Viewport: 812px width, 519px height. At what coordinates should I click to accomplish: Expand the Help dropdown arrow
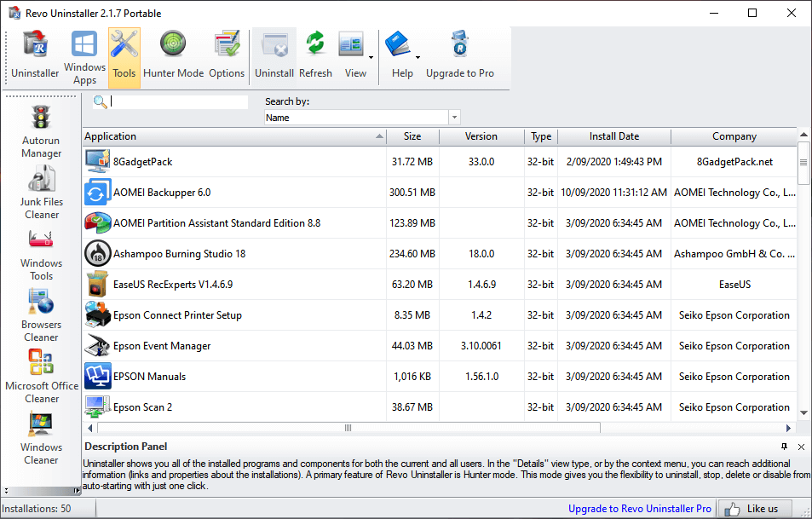point(418,57)
